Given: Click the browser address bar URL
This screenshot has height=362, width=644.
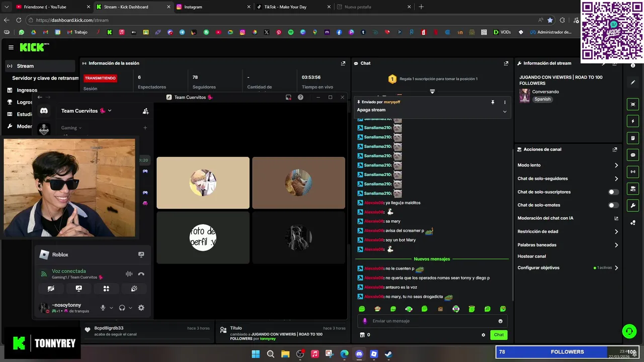Looking at the screenshot, I should pyautogui.click(x=72, y=20).
